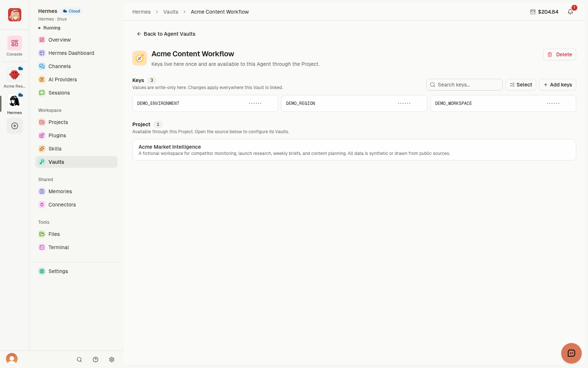Select the Hermes agent avatar in rail

[x=14, y=101]
